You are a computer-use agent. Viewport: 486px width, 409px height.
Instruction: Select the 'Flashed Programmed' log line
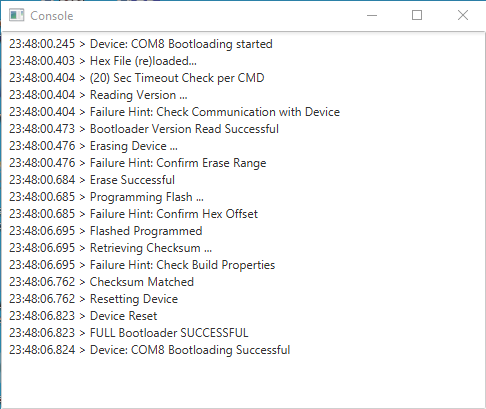106,231
